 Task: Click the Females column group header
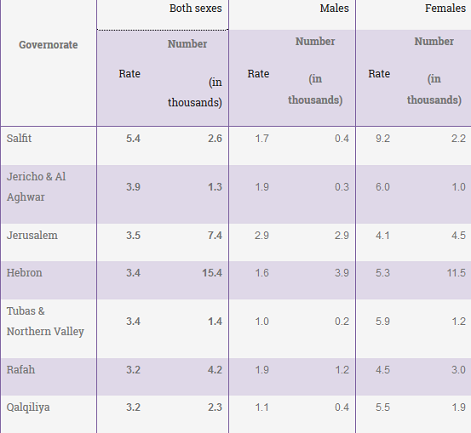[x=445, y=8]
